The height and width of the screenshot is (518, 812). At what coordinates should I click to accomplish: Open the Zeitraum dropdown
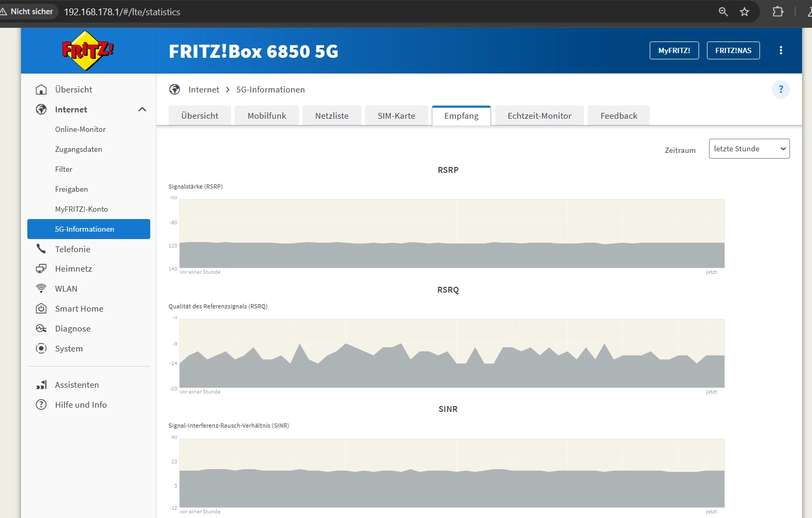pyautogui.click(x=749, y=149)
